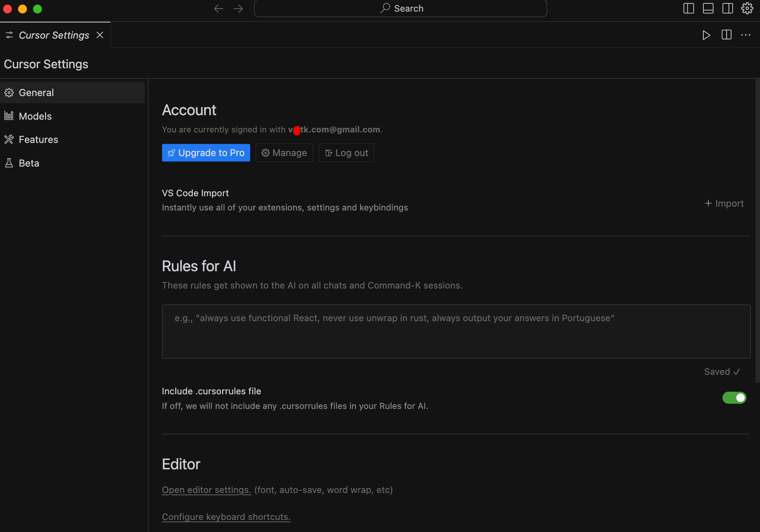Click the signed-in email address text
Viewport: 760px width, 532px height.
[x=334, y=129]
